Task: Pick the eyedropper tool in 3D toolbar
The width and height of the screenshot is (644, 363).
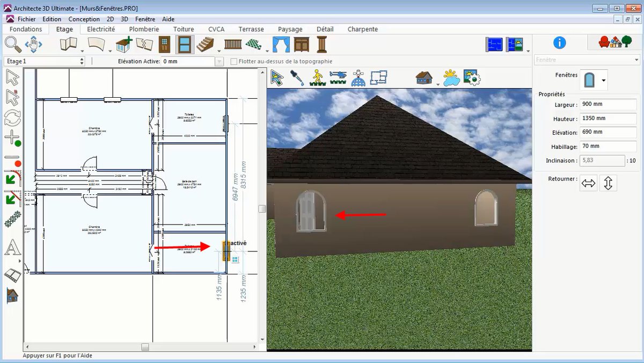Action: coord(297,78)
